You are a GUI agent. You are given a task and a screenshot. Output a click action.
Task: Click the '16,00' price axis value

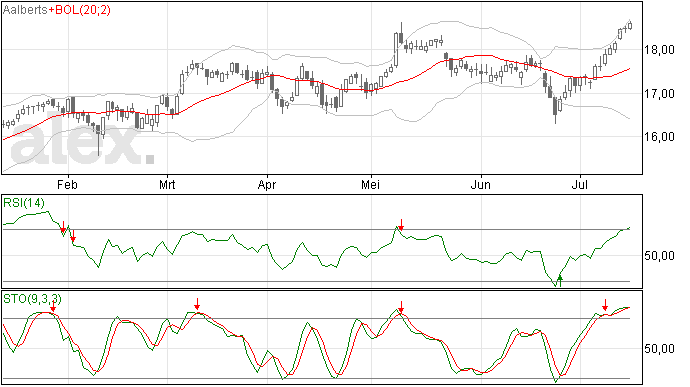click(659, 137)
